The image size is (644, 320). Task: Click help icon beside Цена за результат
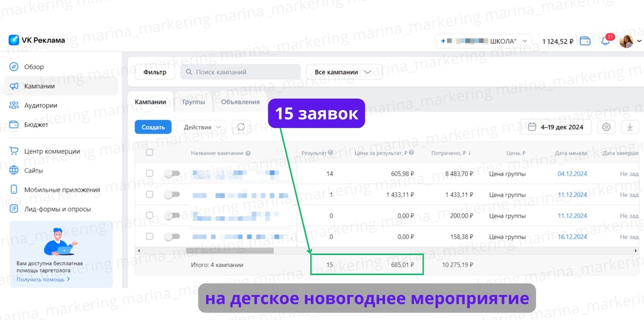point(412,153)
